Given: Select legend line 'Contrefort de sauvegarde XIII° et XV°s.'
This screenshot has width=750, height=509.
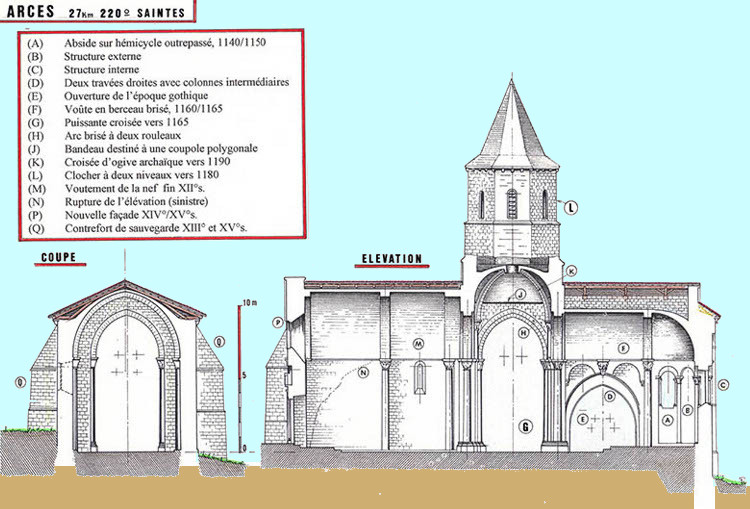Looking at the screenshot, I should (156, 228).
